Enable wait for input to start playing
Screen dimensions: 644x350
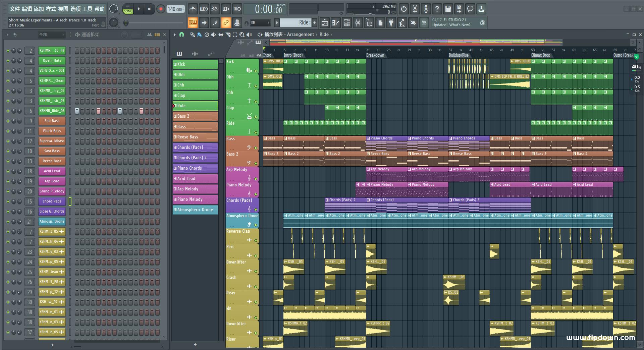click(x=204, y=9)
